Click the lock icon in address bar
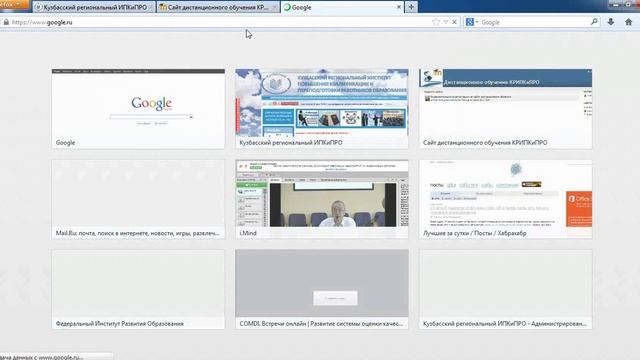The image size is (640, 360). [6, 22]
